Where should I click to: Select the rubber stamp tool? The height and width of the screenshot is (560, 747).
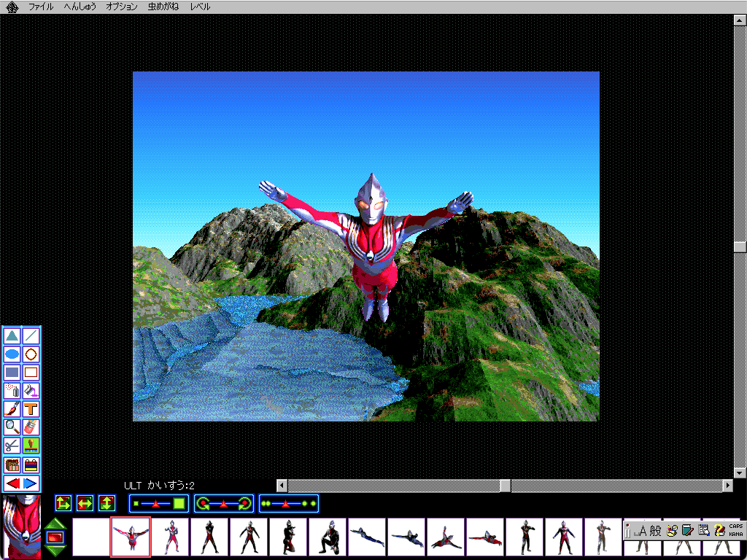(x=31, y=446)
